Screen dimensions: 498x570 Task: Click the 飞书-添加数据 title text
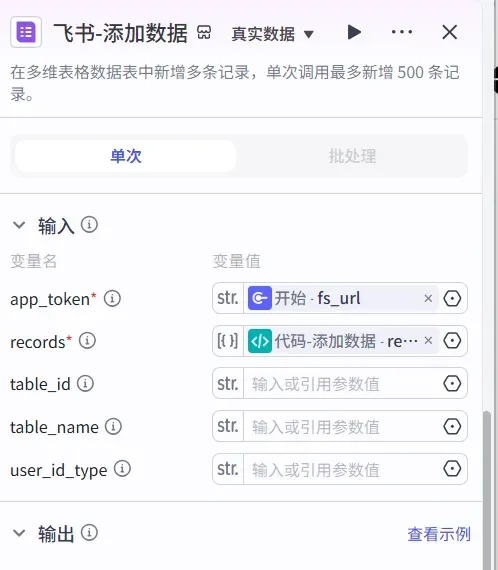point(120,33)
